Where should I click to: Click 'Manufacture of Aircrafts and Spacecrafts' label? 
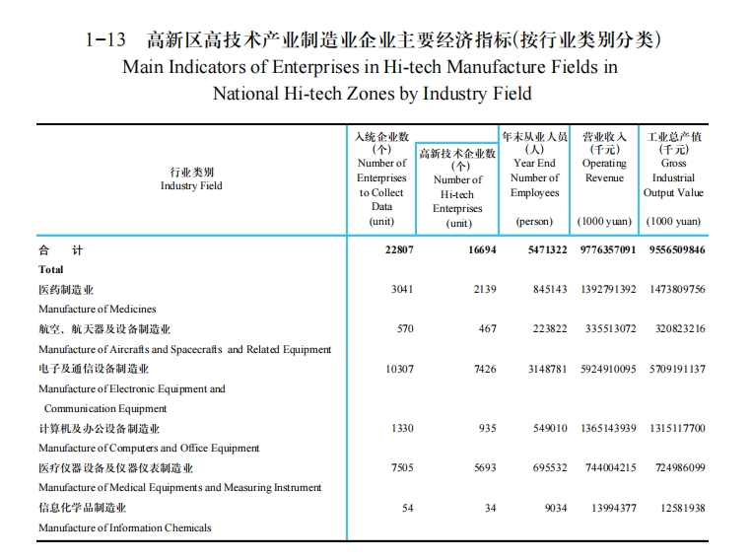(184, 349)
